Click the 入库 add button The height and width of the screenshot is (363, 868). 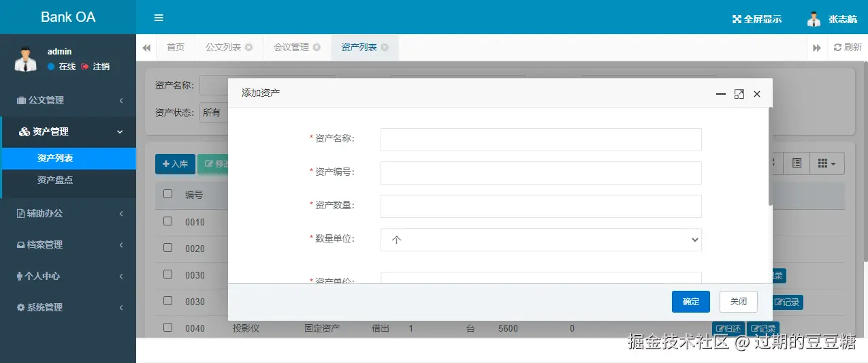(175, 164)
